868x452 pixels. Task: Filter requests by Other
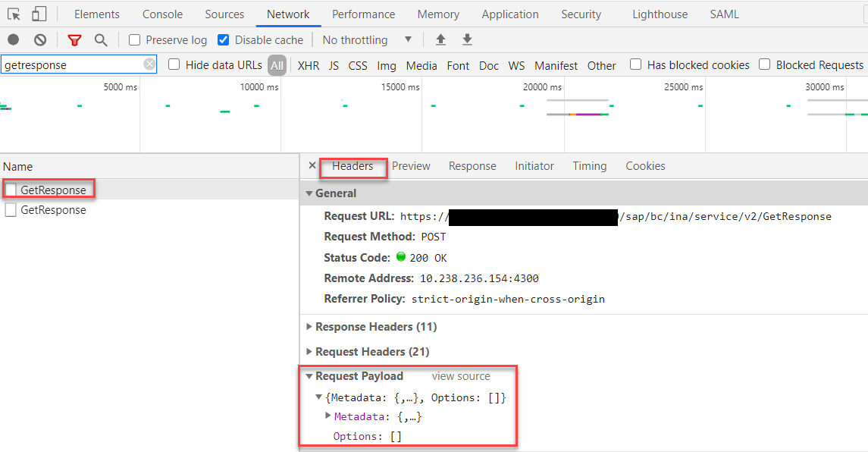coord(601,65)
